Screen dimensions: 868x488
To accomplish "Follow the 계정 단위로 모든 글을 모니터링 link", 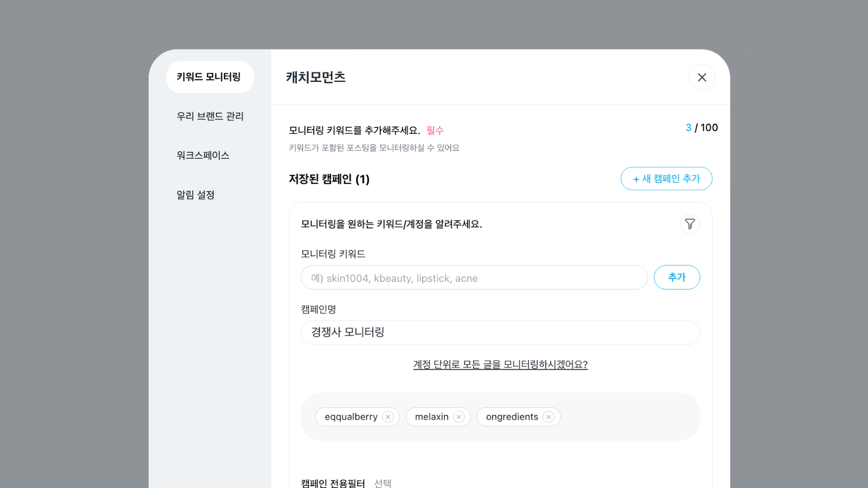I will [x=500, y=364].
